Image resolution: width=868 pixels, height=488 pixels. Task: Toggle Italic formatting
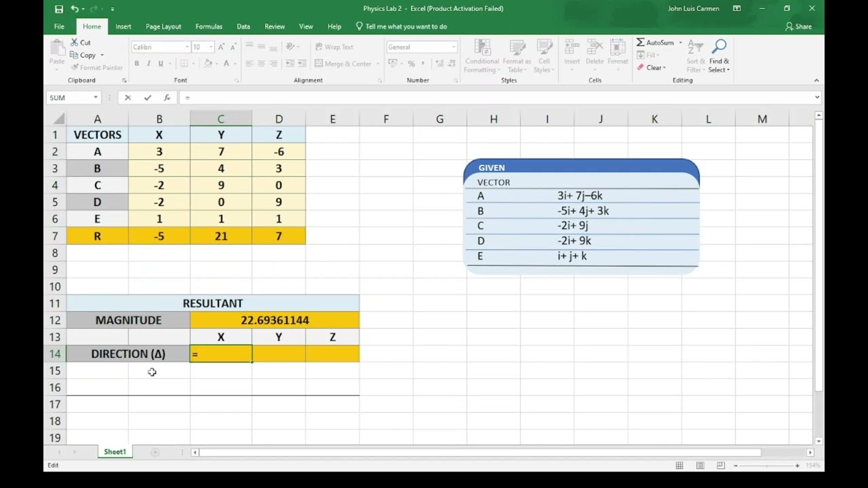(149, 64)
